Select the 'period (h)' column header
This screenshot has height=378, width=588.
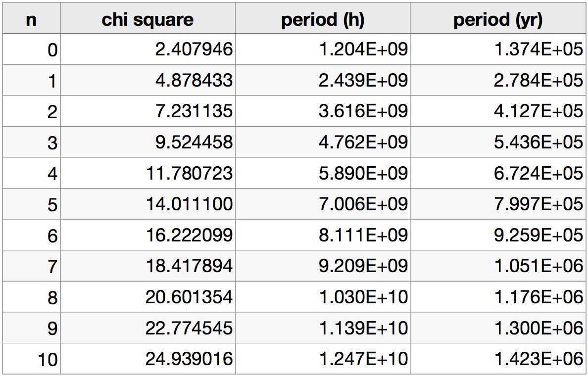click(323, 18)
